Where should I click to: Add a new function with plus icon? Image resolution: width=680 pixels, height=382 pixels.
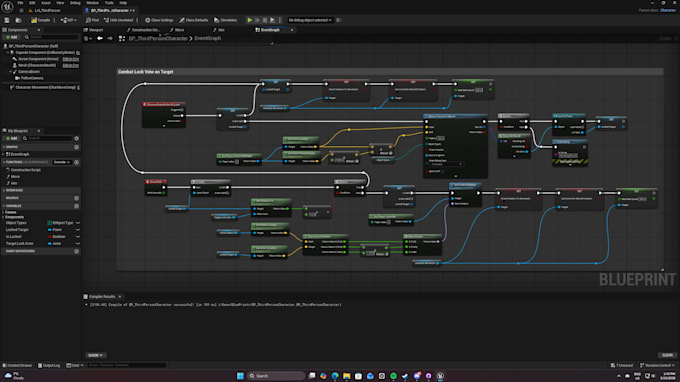(76, 162)
